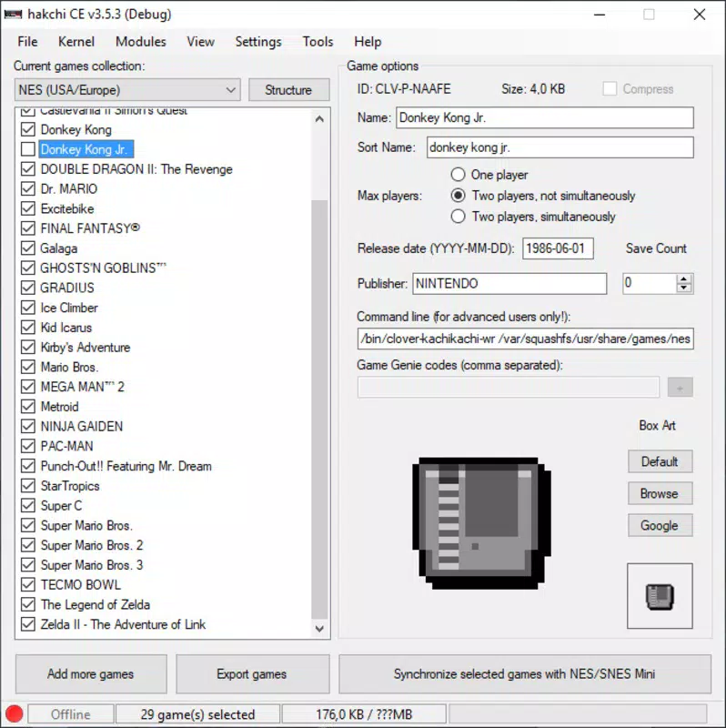Toggle the Compress checkbox
This screenshot has height=728, width=726.
coord(610,88)
